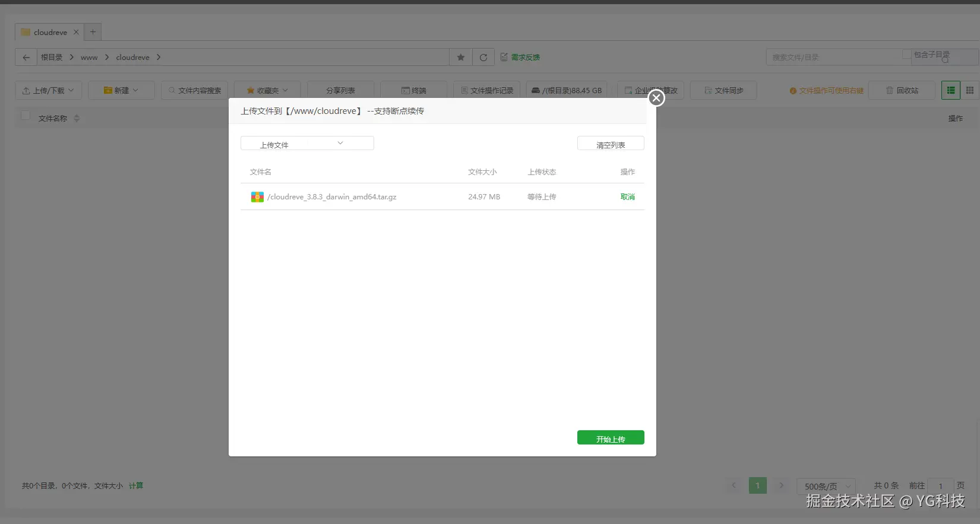Select page 1 in the pagination
The height and width of the screenshot is (524, 980).
click(758, 485)
